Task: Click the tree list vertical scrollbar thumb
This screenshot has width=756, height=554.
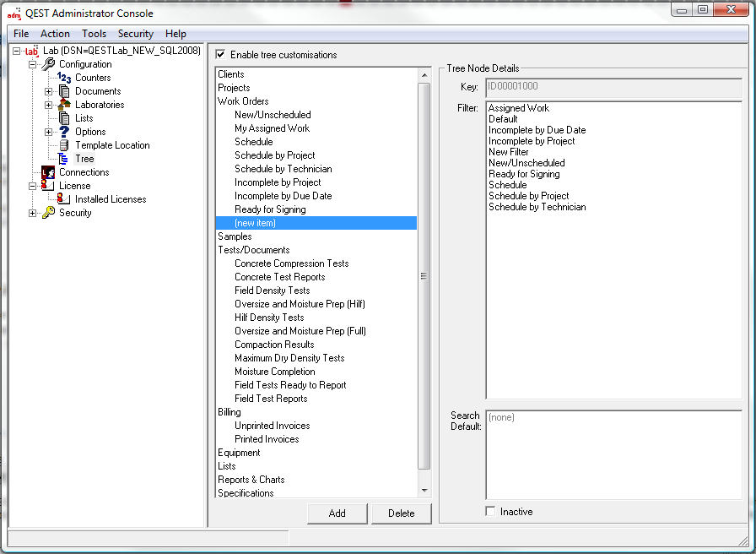Action: point(424,275)
